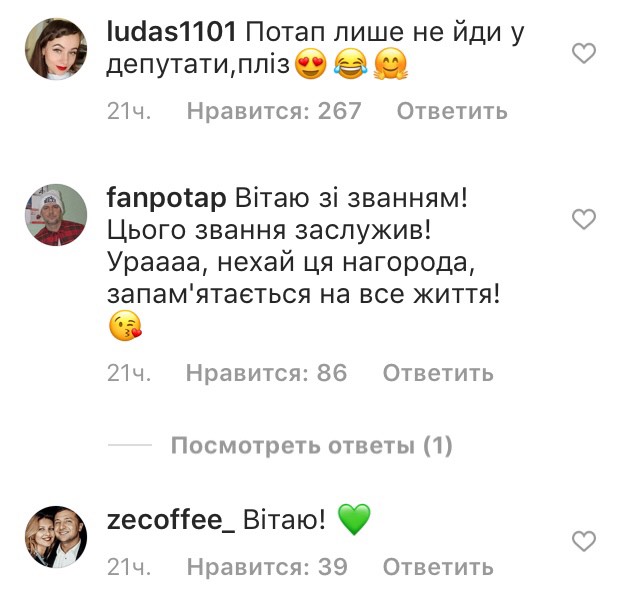Click the kissing face emoji in fanpotap comment
The width and height of the screenshot is (640, 615).
click(125, 325)
